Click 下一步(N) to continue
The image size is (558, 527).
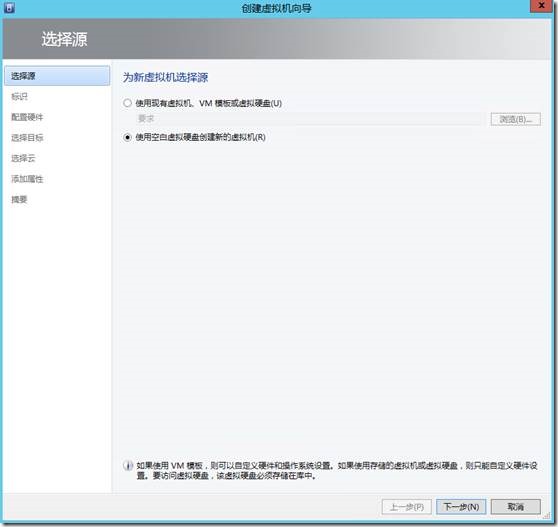461,507
